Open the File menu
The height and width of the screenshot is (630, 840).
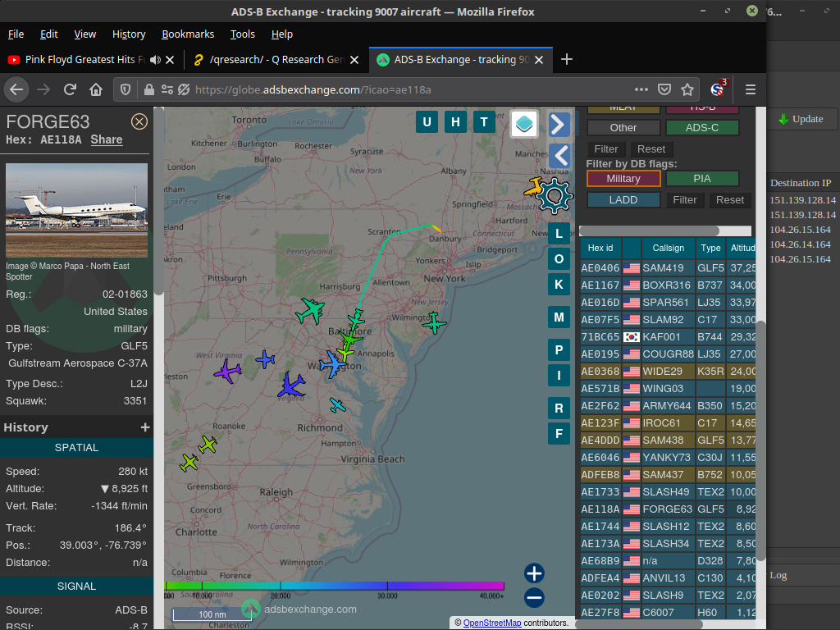click(x=16, y=34)
